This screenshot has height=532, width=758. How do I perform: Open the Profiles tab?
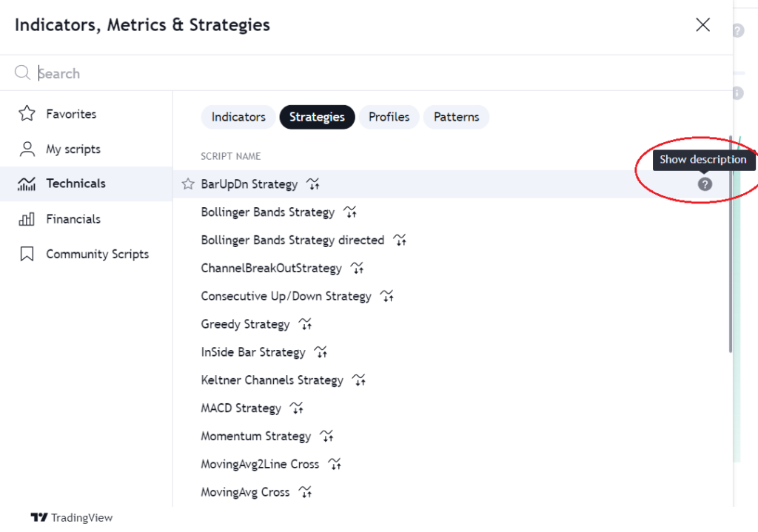[389, 117]
